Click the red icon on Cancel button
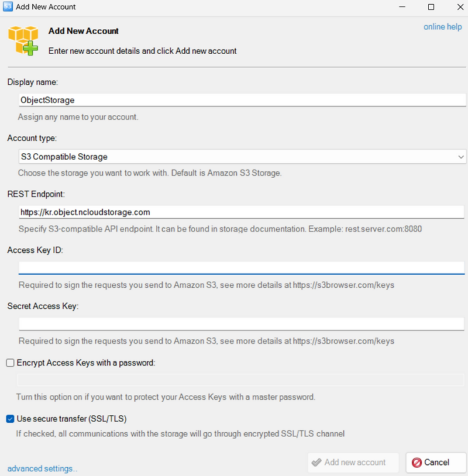 point(417,463)
